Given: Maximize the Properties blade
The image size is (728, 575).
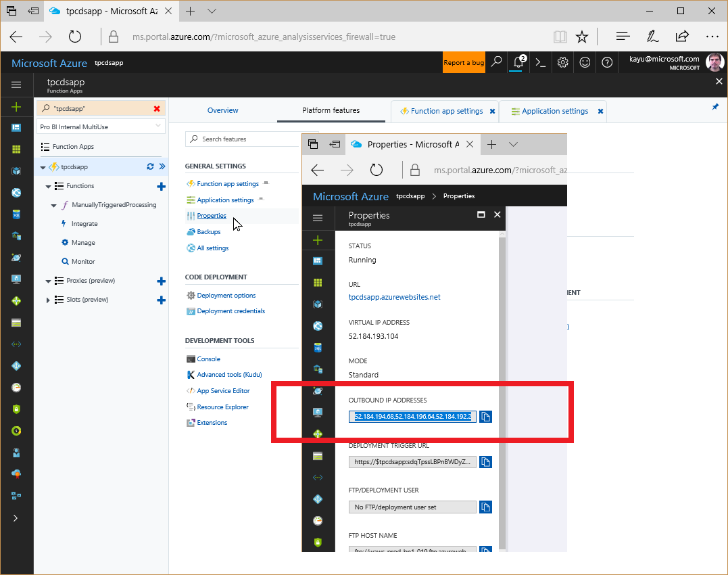Looking at the screenshot, I should (x=481, y=214).
